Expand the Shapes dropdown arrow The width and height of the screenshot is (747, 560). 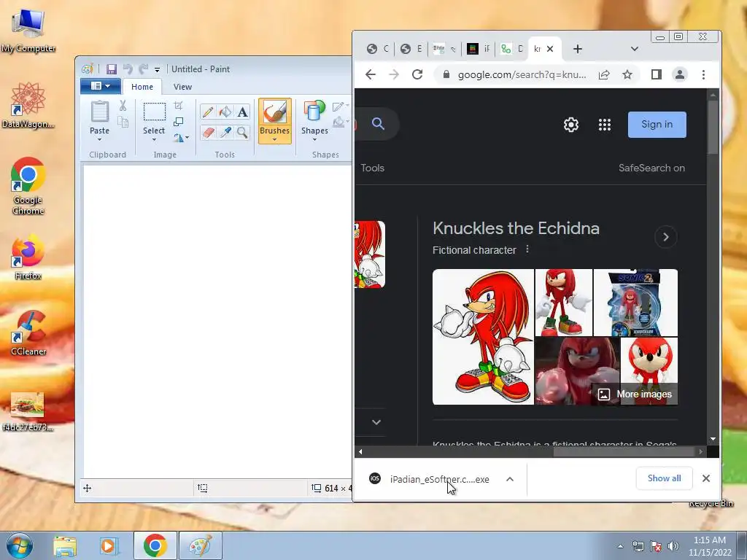coord(315,139)
